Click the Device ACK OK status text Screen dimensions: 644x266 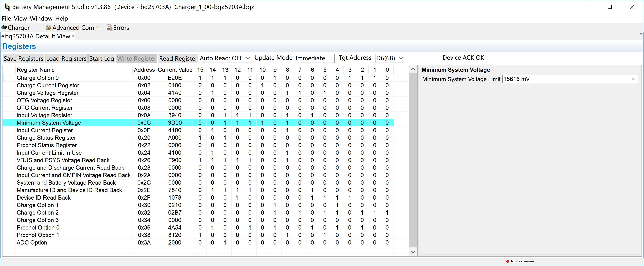pos(463,58)
